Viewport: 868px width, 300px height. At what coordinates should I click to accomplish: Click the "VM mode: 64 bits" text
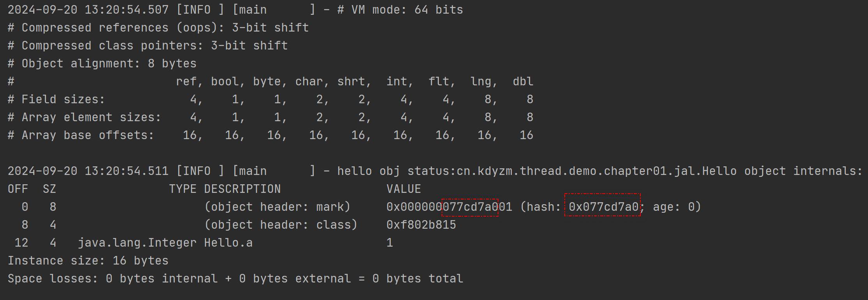click(x=407, y=10)
